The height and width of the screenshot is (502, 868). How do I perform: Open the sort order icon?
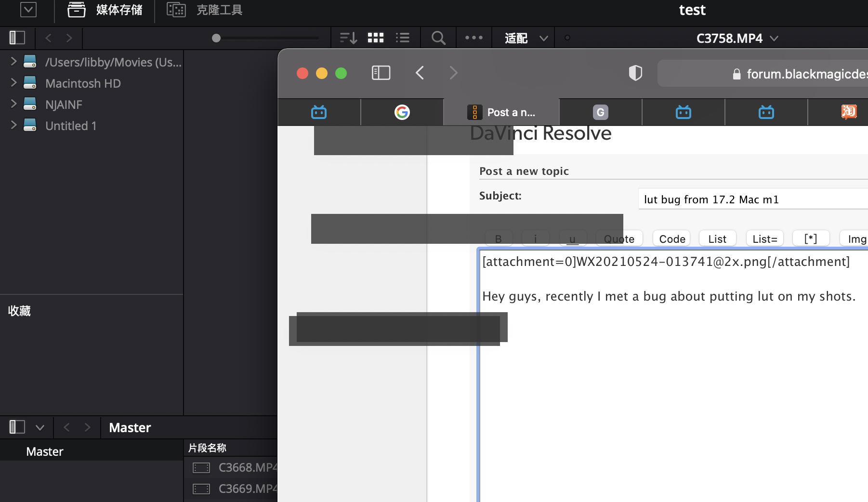pyautogui.click(x=348, y=38)
